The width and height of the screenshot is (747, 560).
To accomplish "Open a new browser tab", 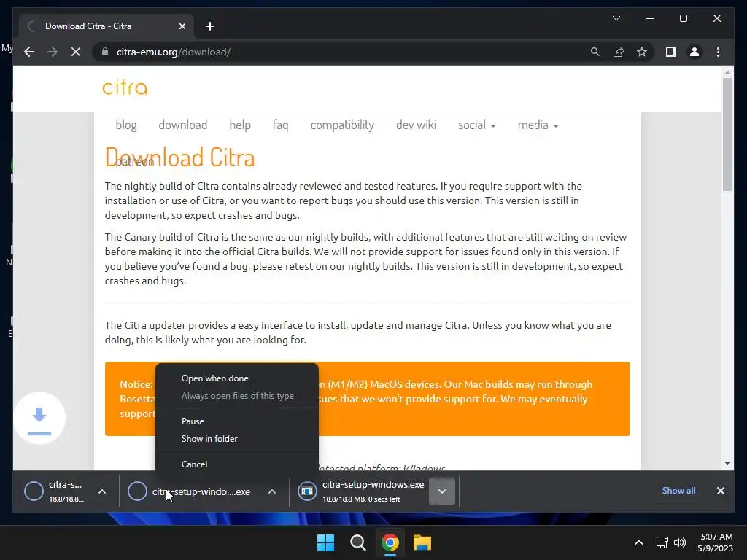I will point(210,26).
